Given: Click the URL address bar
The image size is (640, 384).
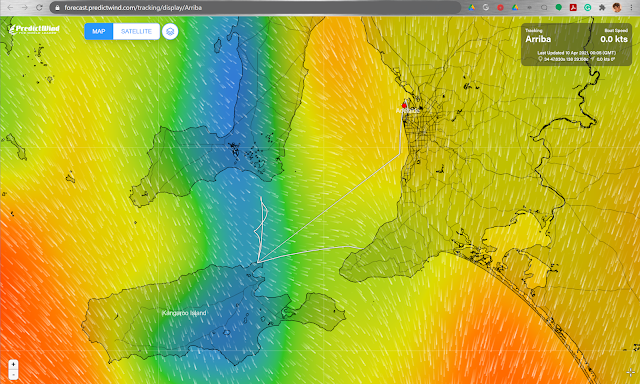Looking at the screenshot, I should click(x=256, y=7).
